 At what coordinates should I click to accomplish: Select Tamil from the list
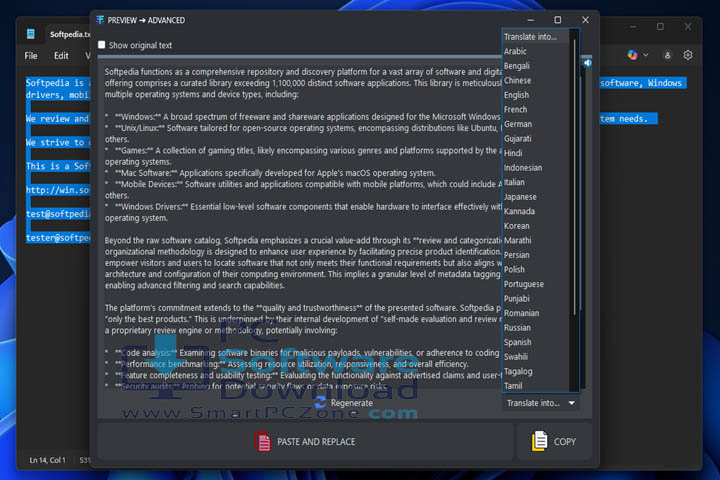(x=513, y=386)
